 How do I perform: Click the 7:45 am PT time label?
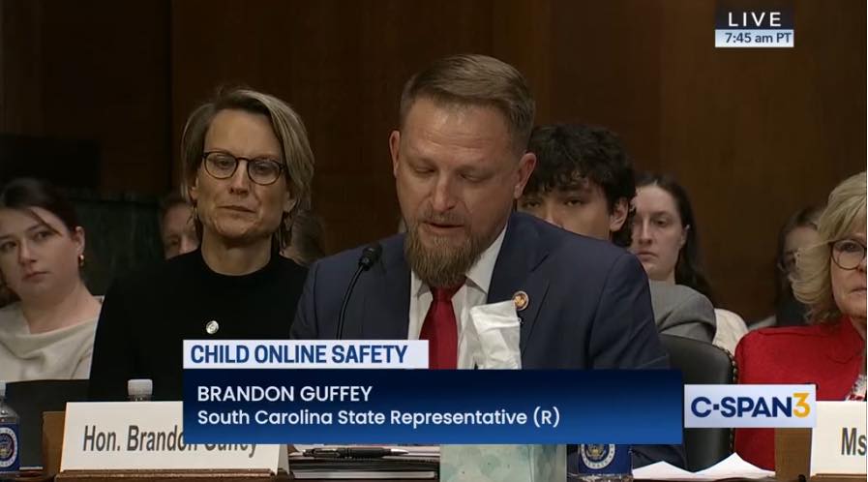click(x=754, y=38)
